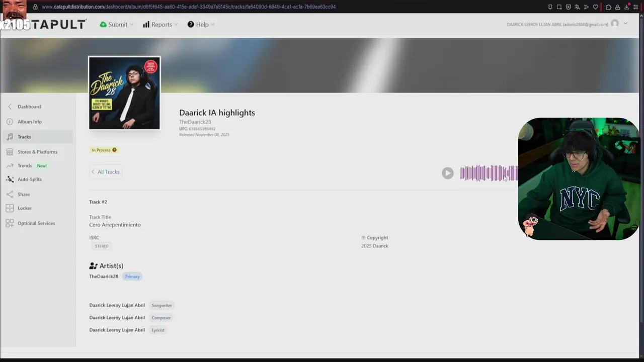Open the Dashboard sidebar link
Viewport: 644px width, 362px height.
coord(29,107)
